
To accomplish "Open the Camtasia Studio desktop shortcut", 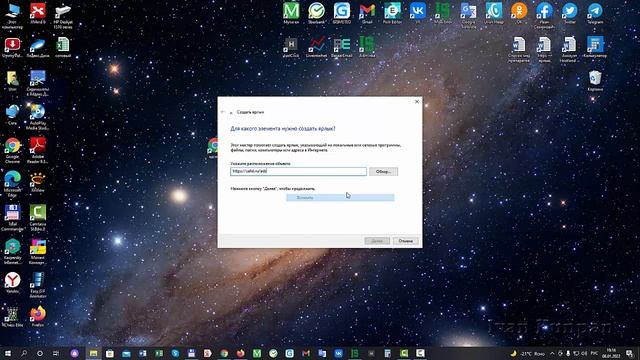I will (x=38, y=218).
